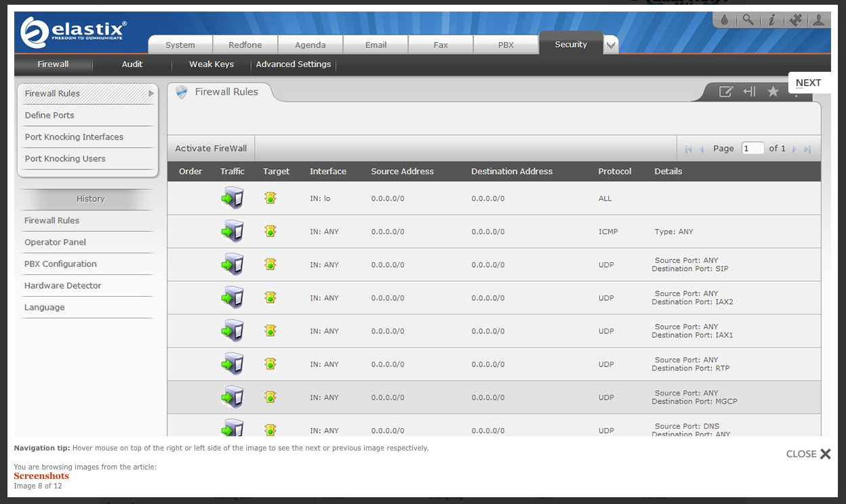Click the Destination Address column header
846x504 pixels.
[512, 171]
